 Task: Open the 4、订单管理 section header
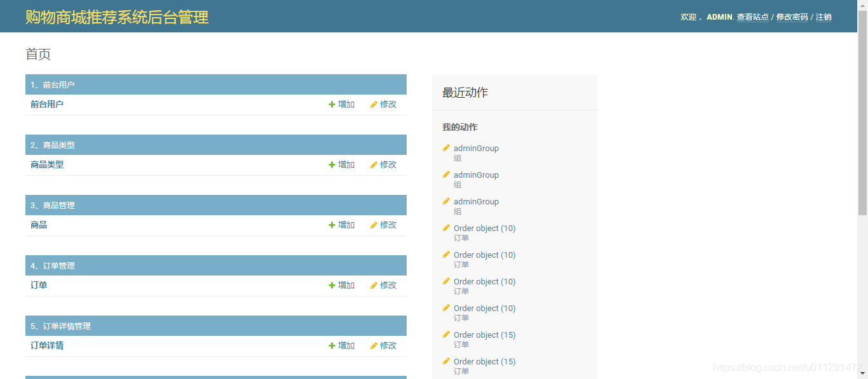(216, 265)
